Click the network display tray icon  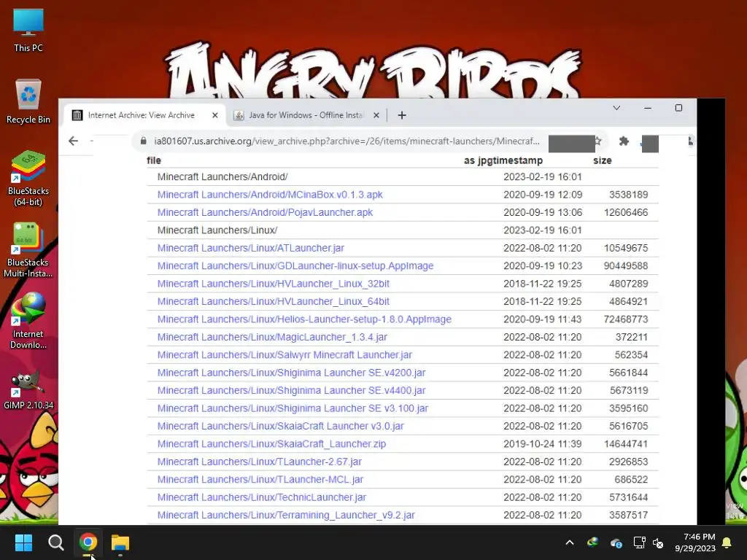639,542
